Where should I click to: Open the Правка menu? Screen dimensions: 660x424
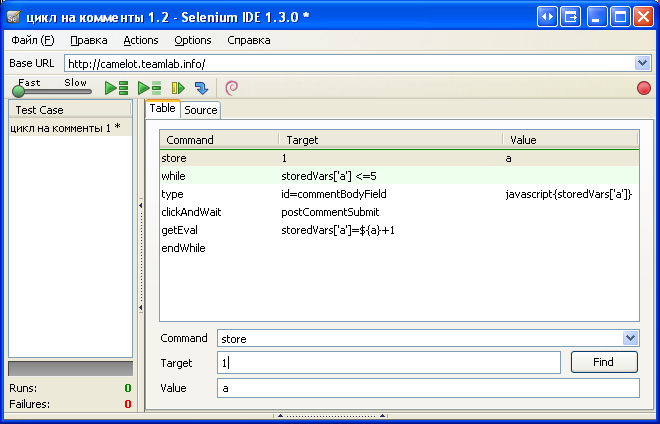pos(89,40)
